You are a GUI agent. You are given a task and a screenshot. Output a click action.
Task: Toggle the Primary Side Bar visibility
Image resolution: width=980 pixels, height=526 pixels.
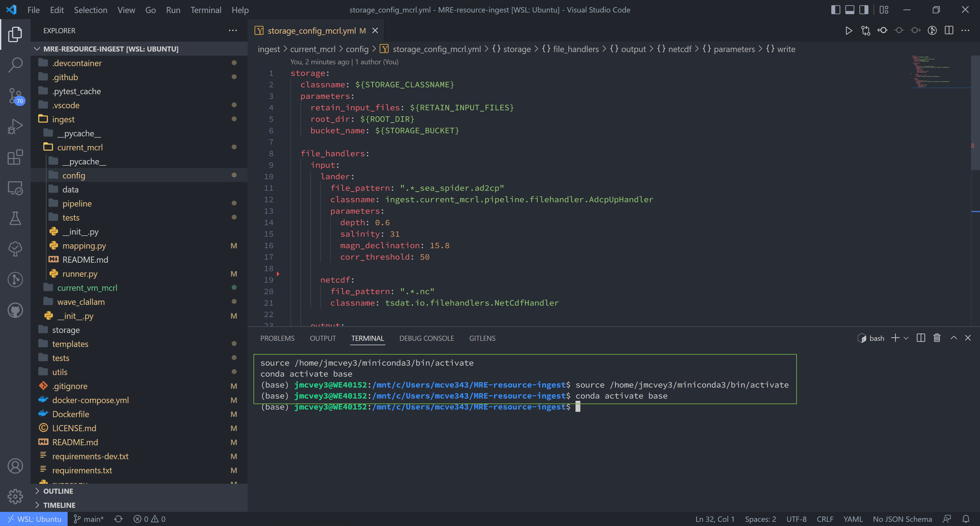tap(835, 10)
